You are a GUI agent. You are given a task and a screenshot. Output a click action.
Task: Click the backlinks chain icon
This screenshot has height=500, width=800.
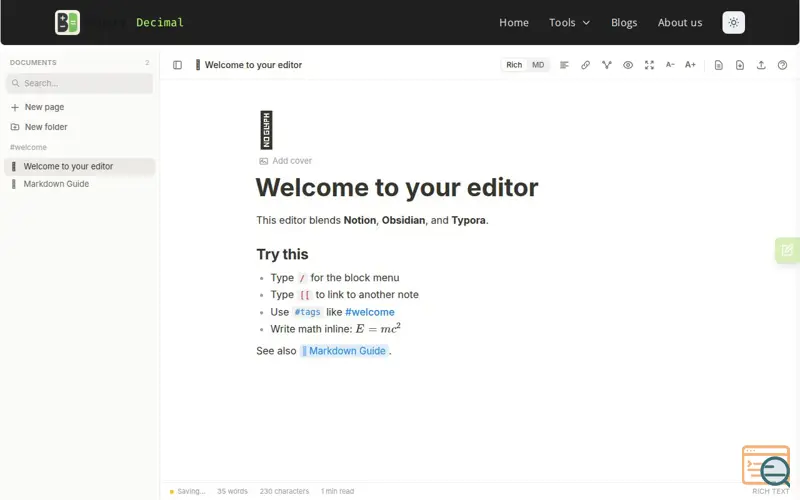tap(585, 65)
